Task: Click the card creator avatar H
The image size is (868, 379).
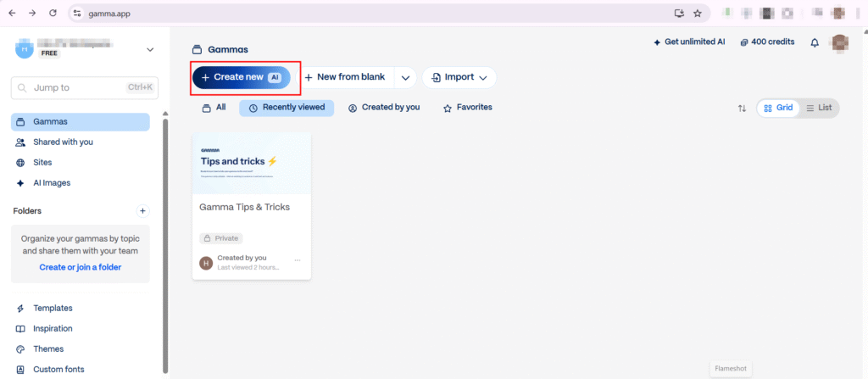Action: point(206,263)
